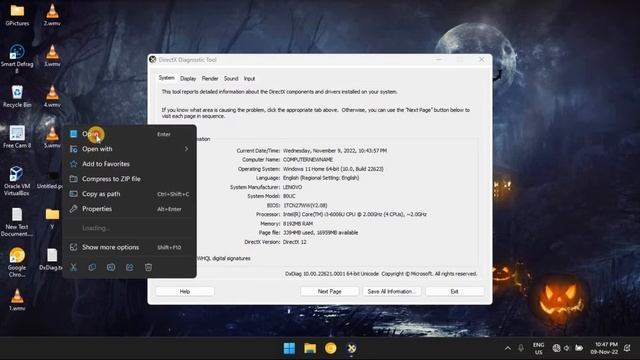Expand the Open with submenu arrow
Viewport: 640px width, 360px height.
click(x=187, y=149)
